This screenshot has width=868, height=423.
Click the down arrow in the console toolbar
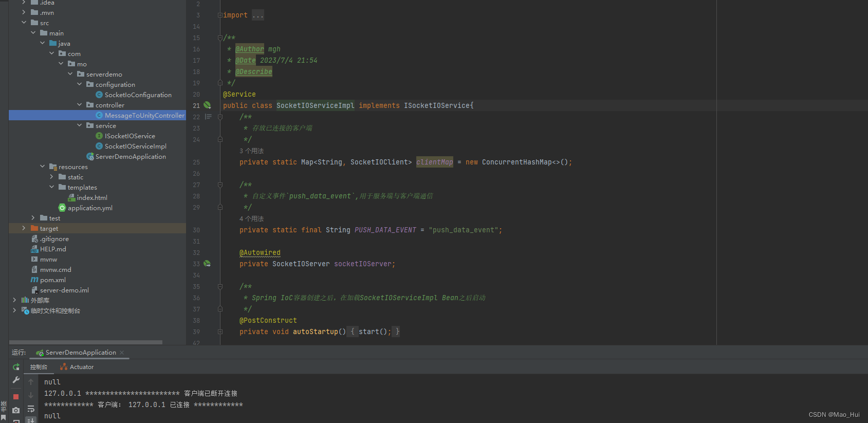31,395
